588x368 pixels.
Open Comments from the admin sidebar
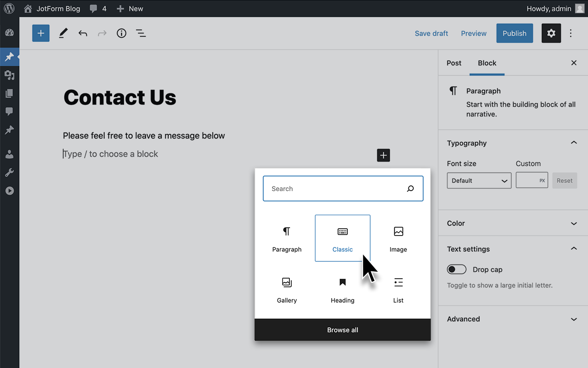click(x=9, y=112)
